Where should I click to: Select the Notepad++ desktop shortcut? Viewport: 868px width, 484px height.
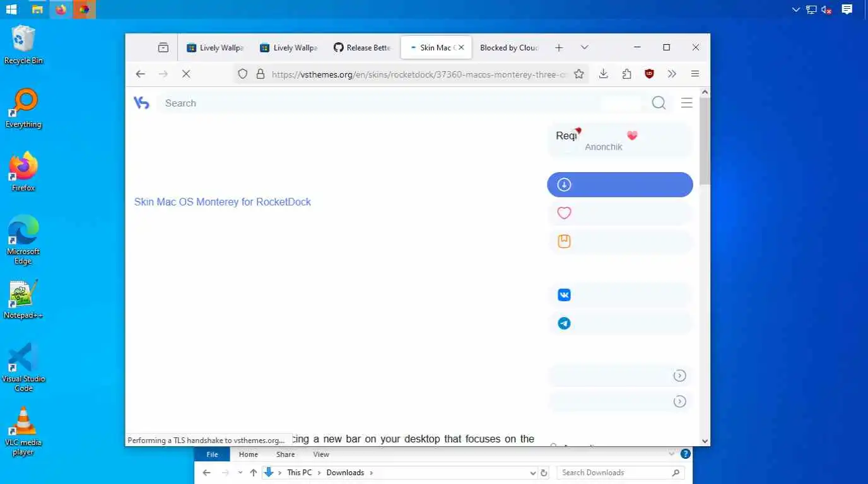pyautogui.click(x=23, y=299)
